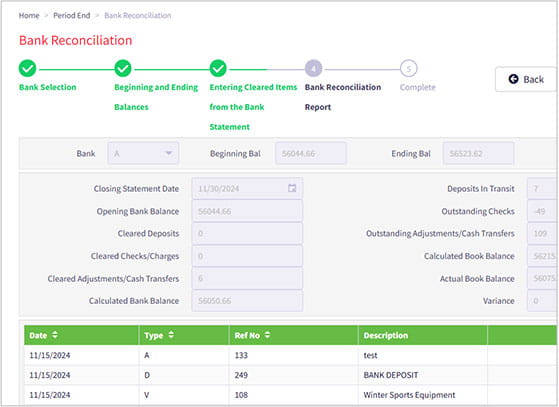Click the Cleared Adjustments/Cash Transfers field

pyautogui.click(x=247, y=278)
